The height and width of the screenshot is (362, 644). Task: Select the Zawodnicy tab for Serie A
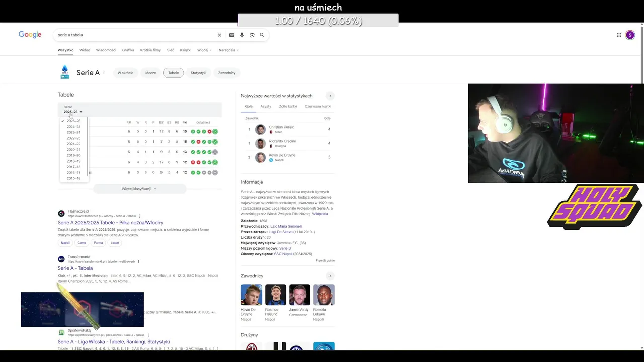[x=227, y=73]
